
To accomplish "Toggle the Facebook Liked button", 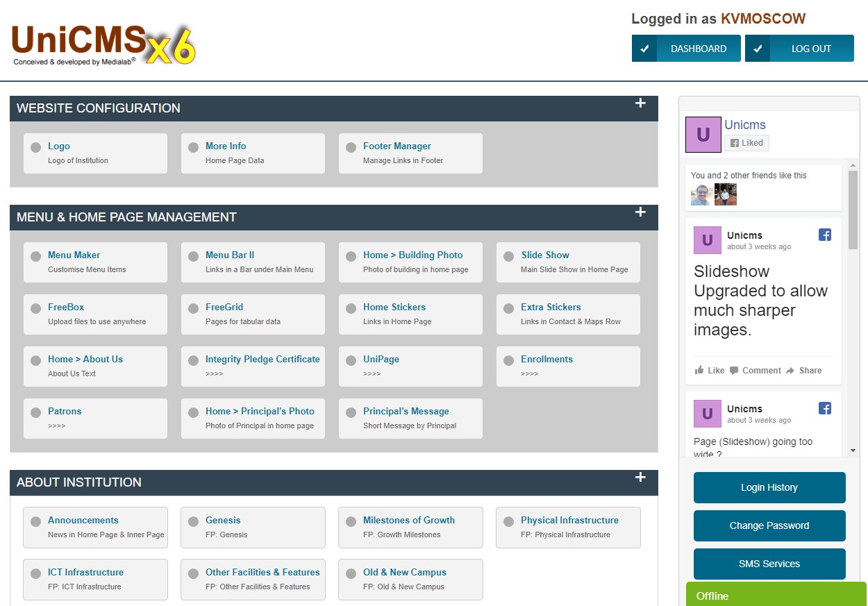I will point(746,143).
